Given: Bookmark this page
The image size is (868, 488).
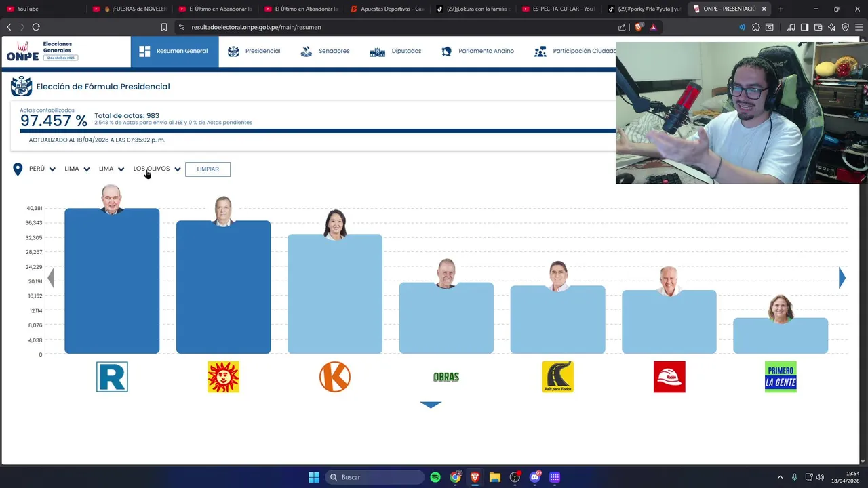Looking at the screenshot, I should click(x=164, y=27).
